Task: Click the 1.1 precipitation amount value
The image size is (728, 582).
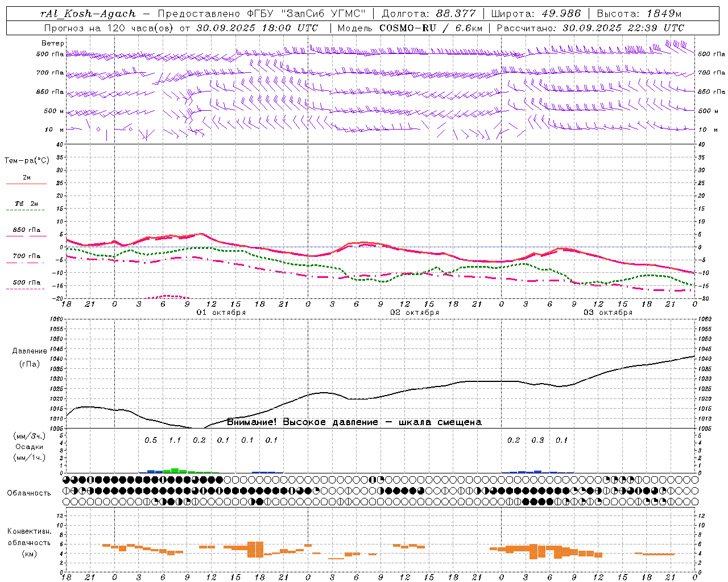Action: (x=175, y=440)
